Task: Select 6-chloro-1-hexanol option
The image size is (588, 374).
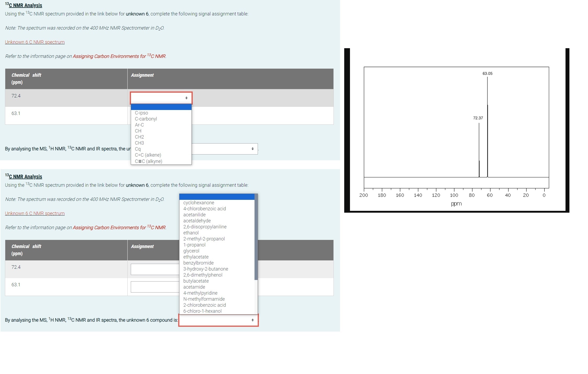Action: (202, 311)
